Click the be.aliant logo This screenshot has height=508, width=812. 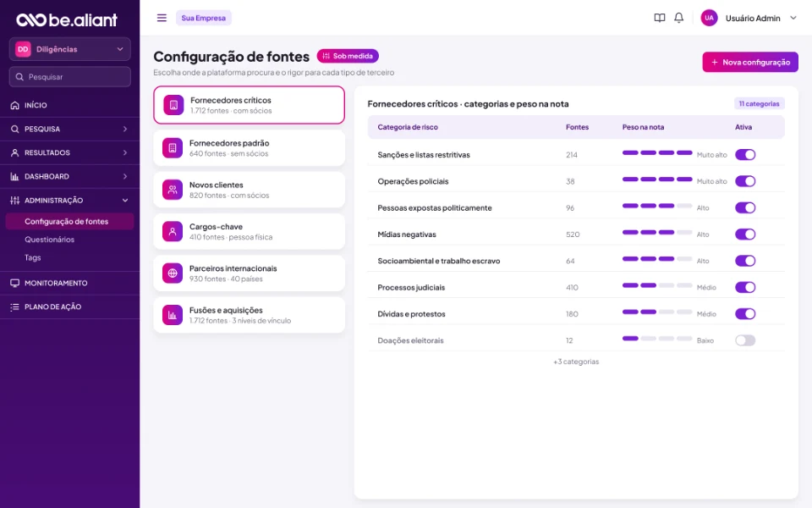pyautogui.click(x=67, y=19)
